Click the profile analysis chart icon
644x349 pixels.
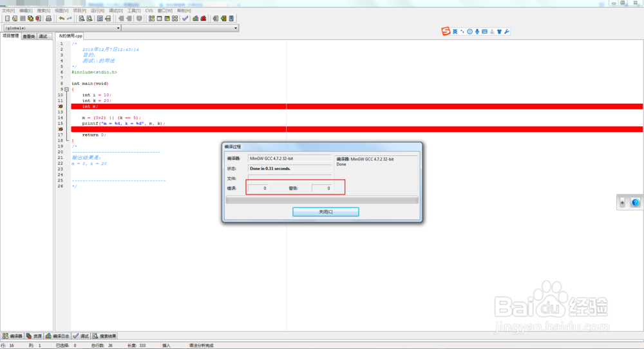pos(196,19)
